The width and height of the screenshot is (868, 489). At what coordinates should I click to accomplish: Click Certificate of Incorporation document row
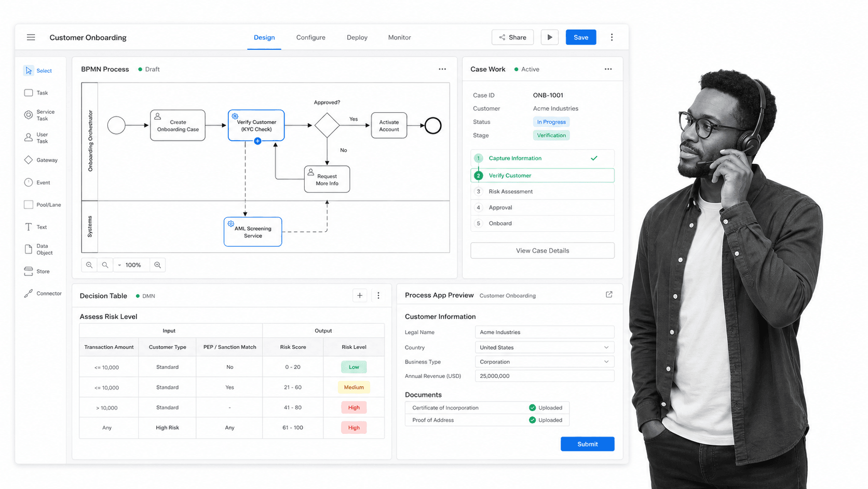[487, 407]
